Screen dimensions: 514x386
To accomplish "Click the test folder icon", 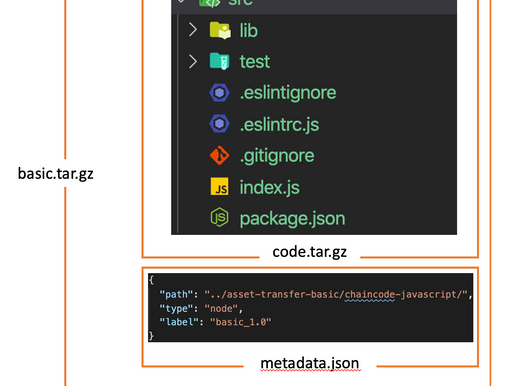I will coord(220,61).
